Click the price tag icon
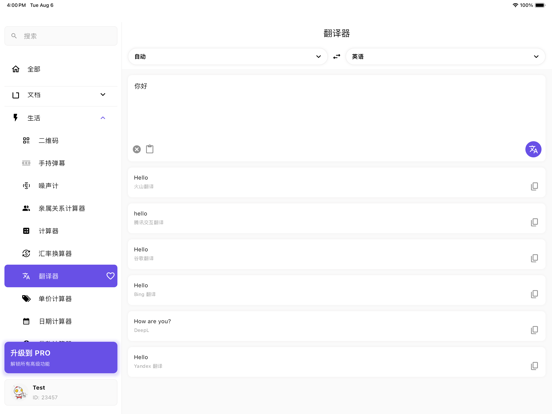Image resolution: width=552 pixels, height=414 pixels. [26, 299]
